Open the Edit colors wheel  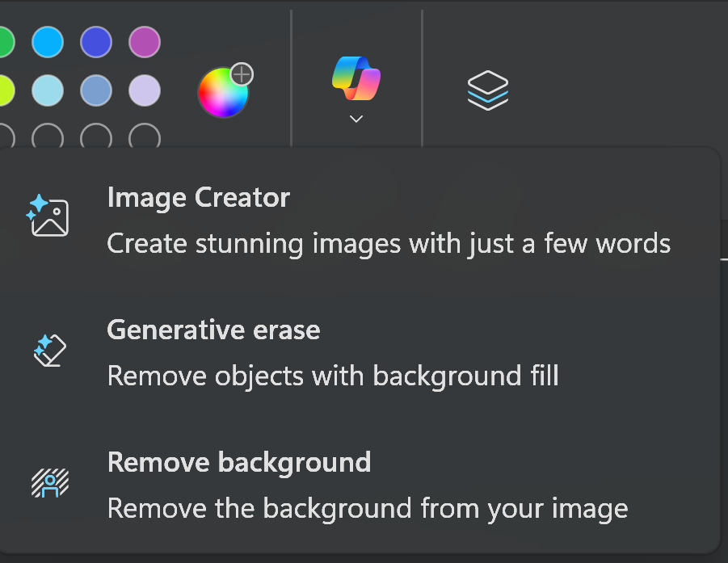point(223,92)
